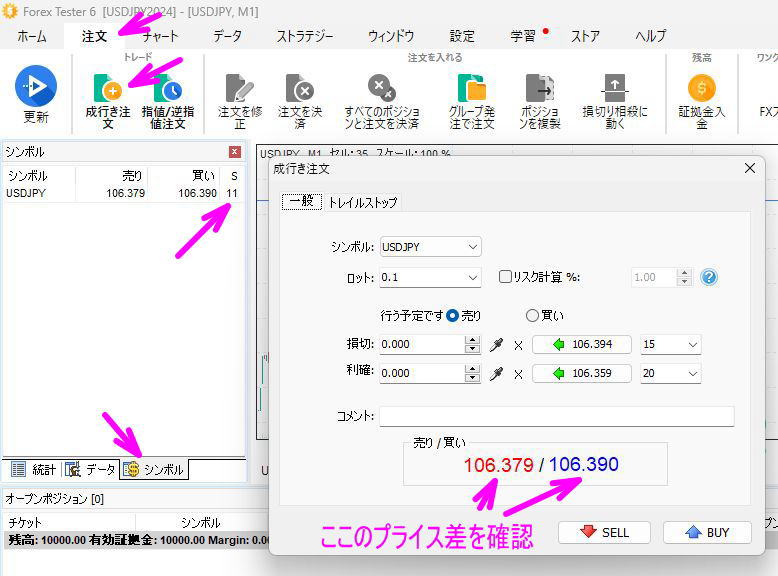
Task: Switch to the シンボル bottom panel tab
Action: (154, 469)
